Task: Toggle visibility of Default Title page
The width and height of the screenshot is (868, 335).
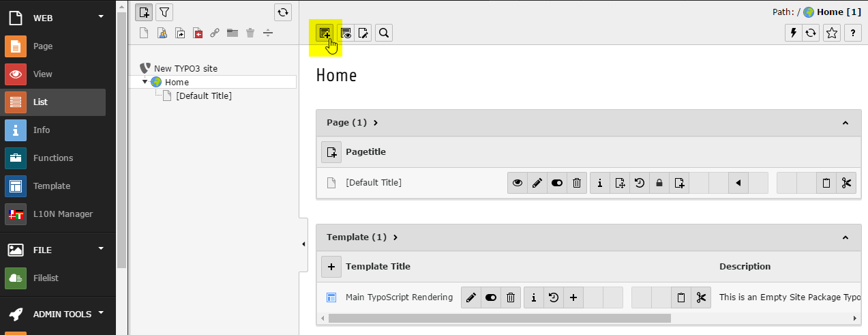Action: (x=557, y=183)
